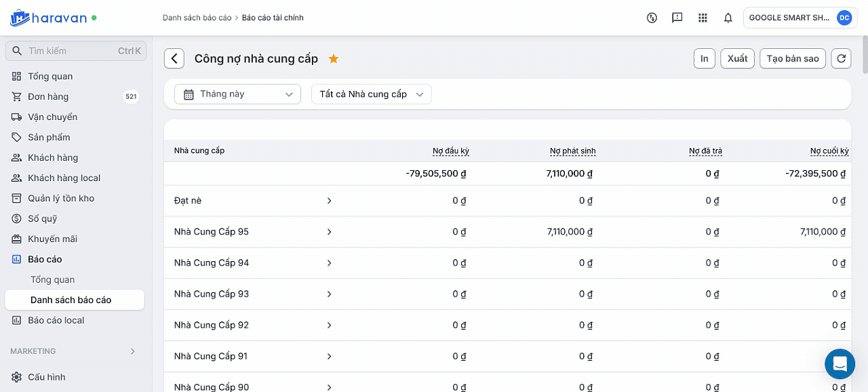Click the back arrow button beside report title
This screenshot has width=868, height=392.
[174, 59]
